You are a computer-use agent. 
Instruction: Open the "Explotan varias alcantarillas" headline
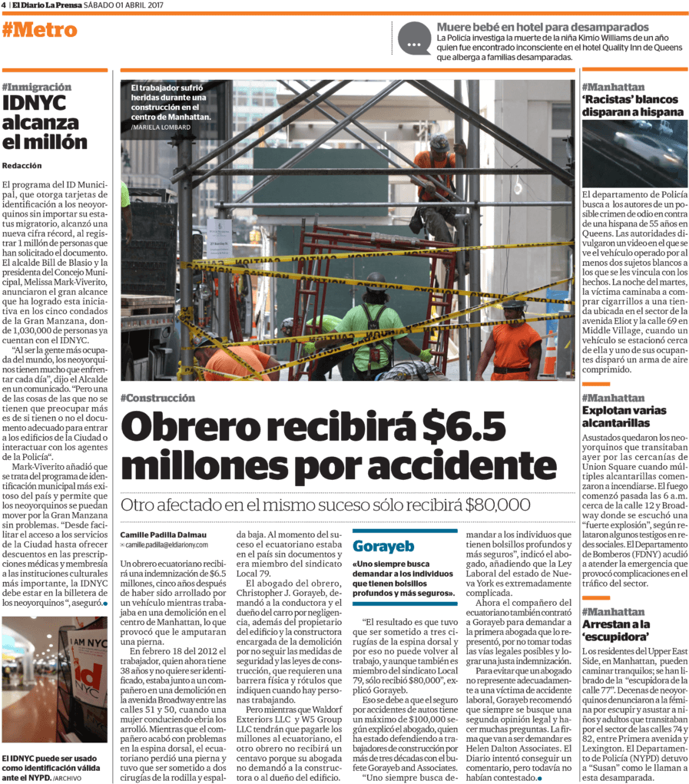(x=624, y=416)
